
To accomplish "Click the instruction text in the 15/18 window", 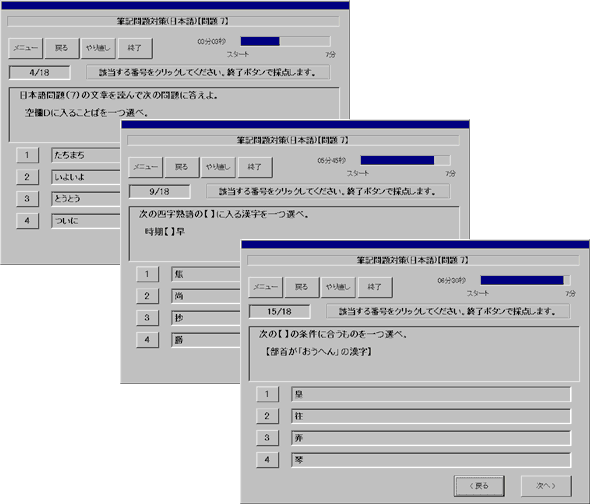I will (447, 312).
